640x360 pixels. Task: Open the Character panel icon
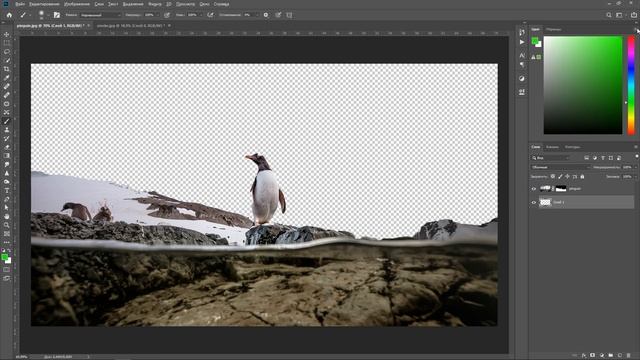pyautogui.click(x=522, y=55)
